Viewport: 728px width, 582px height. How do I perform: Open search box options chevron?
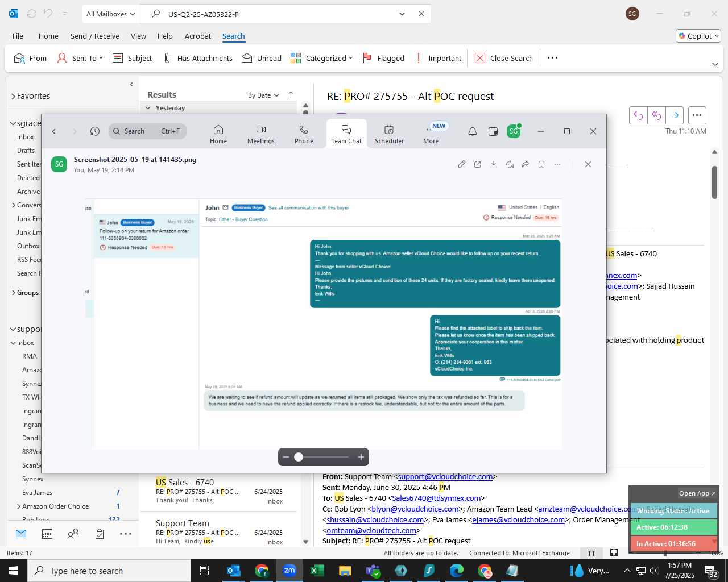[x=402, y=14]
